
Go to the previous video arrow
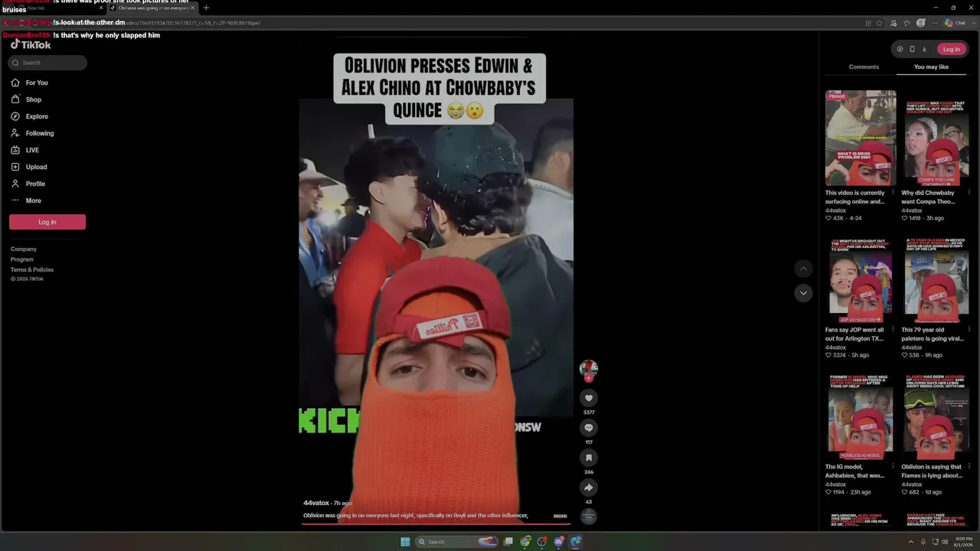[803, 269]
